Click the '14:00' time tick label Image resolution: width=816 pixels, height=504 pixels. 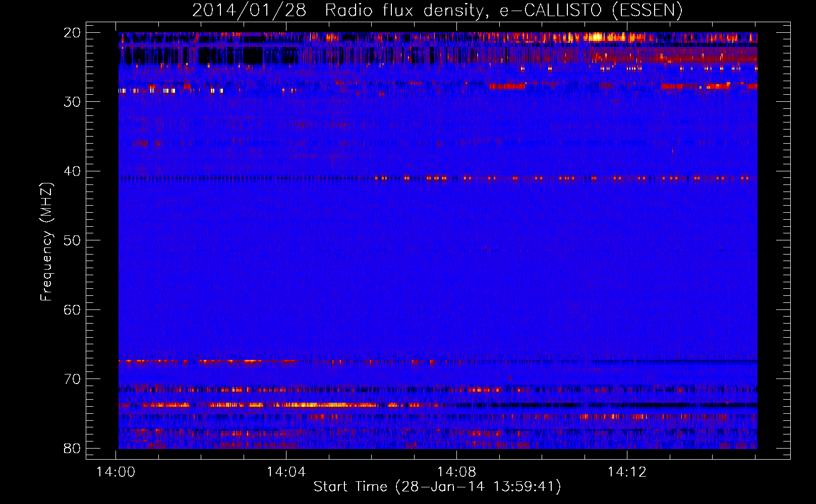(116, 472)
